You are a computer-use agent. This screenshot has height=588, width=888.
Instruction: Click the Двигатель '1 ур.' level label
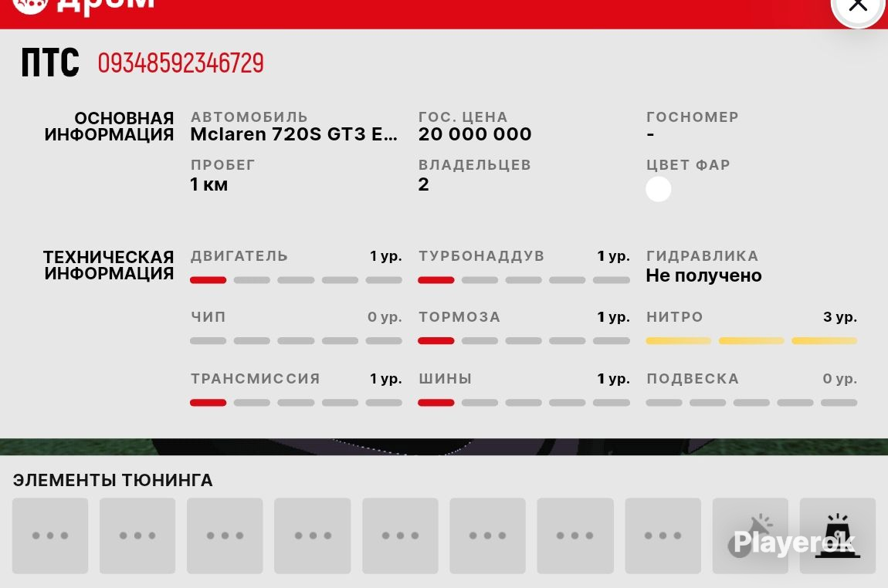(385, 255)
